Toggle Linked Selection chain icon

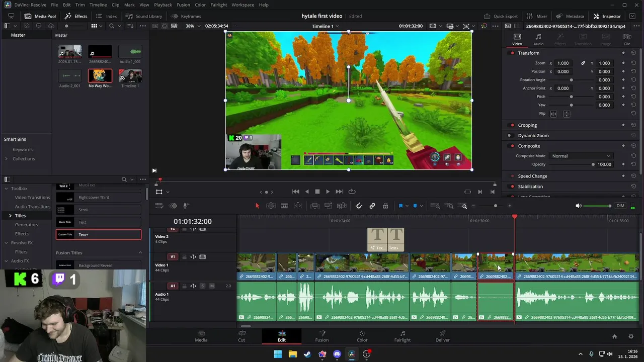coord(372,206)
